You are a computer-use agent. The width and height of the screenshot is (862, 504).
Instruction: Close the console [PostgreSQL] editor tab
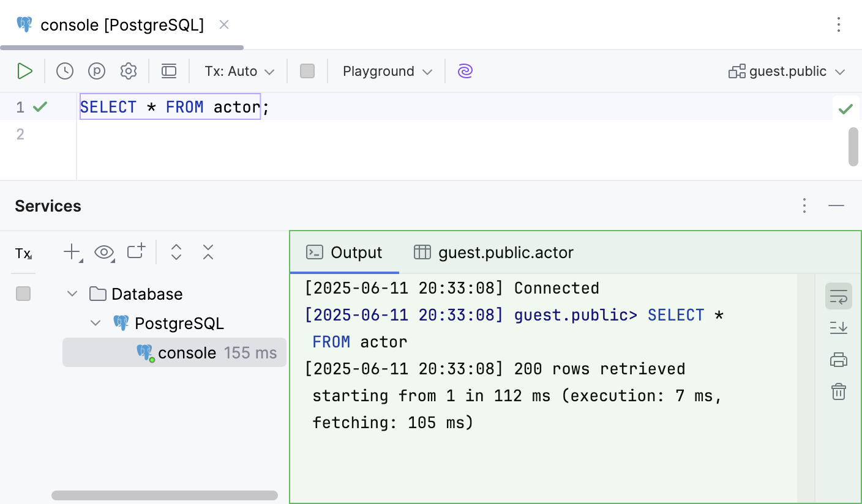[x=224, y=24]
